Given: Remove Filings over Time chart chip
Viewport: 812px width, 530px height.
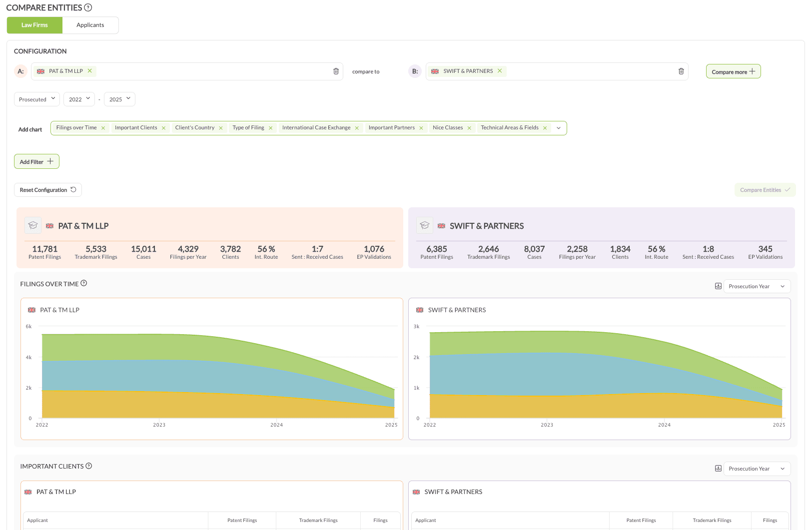Looking at the screenshot, I should pos(103,128).
